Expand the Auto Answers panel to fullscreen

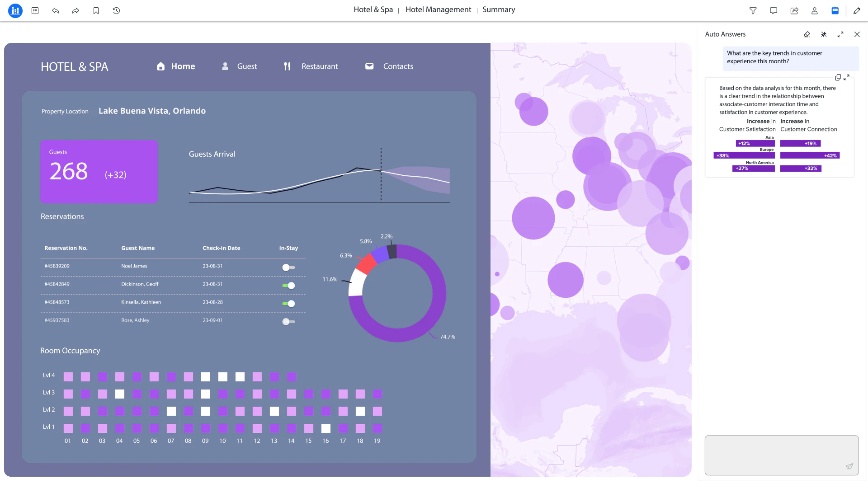tap(841, 34)
